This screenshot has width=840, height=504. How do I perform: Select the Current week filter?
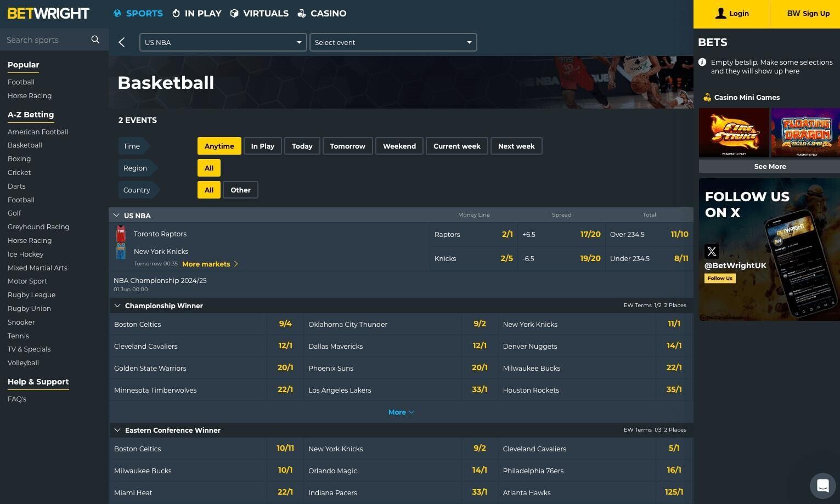tap(457, 146)
